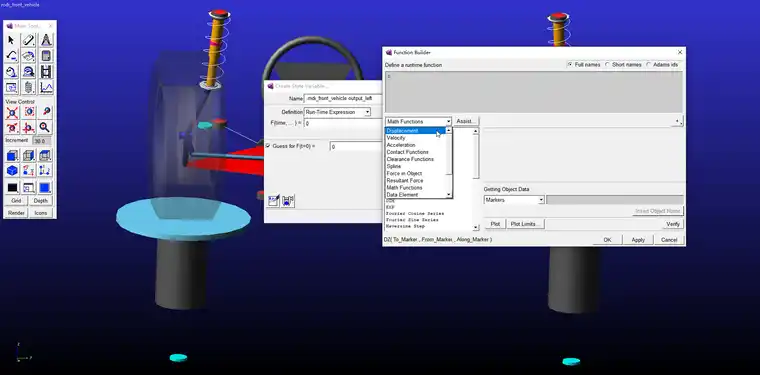Click the Assist button in Function Builder

(x=466, y=122)
